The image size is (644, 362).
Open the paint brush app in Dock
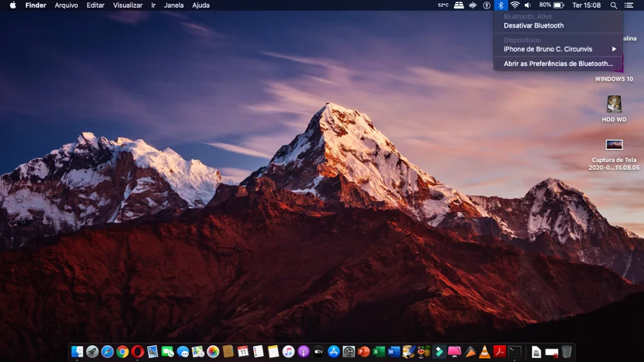(x=409, y=352)
